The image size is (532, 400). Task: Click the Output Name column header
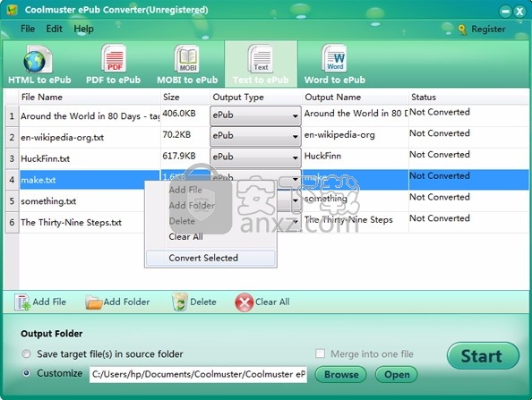point(356,97)
